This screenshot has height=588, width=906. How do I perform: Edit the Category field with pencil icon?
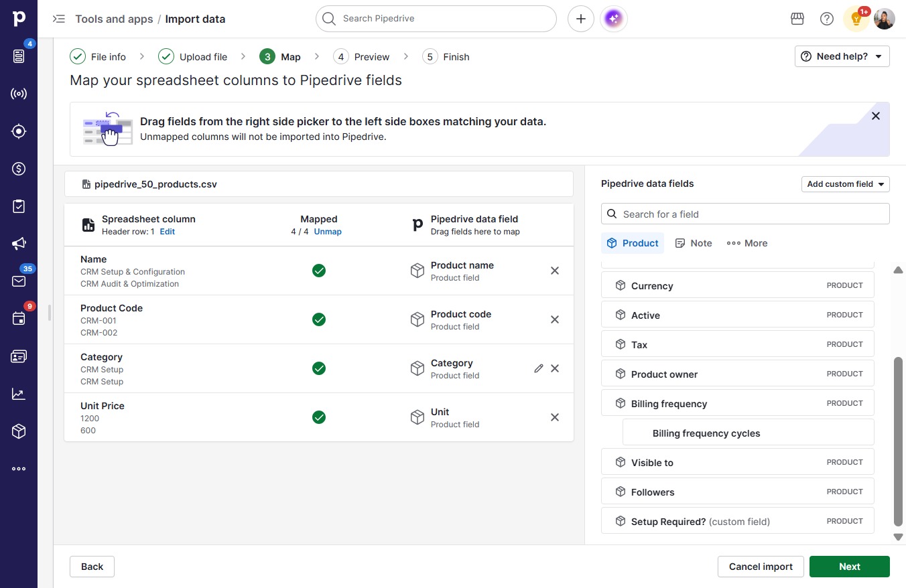click(x=539, y=368)
